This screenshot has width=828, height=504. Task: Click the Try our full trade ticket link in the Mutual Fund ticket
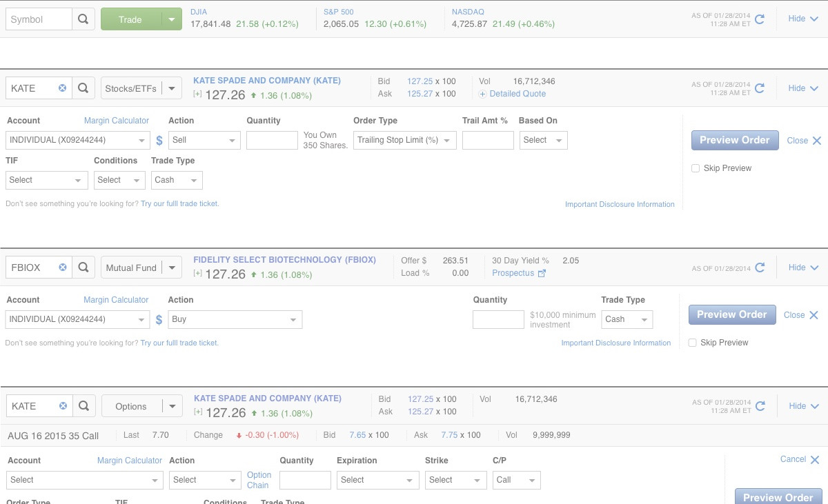(x=179, y=343)
